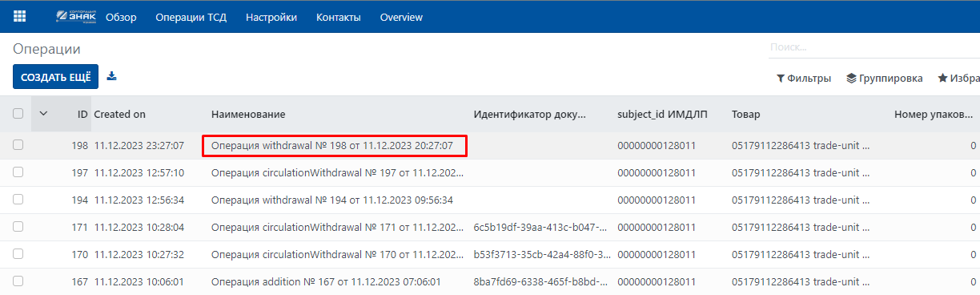Click the package number 0 in row 194
Viewport: 980px width, 295px height.
coord(974,200)
